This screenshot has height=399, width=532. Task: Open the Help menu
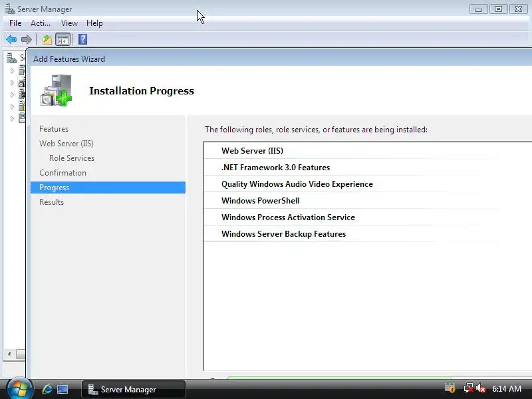[x=94, y=23]
